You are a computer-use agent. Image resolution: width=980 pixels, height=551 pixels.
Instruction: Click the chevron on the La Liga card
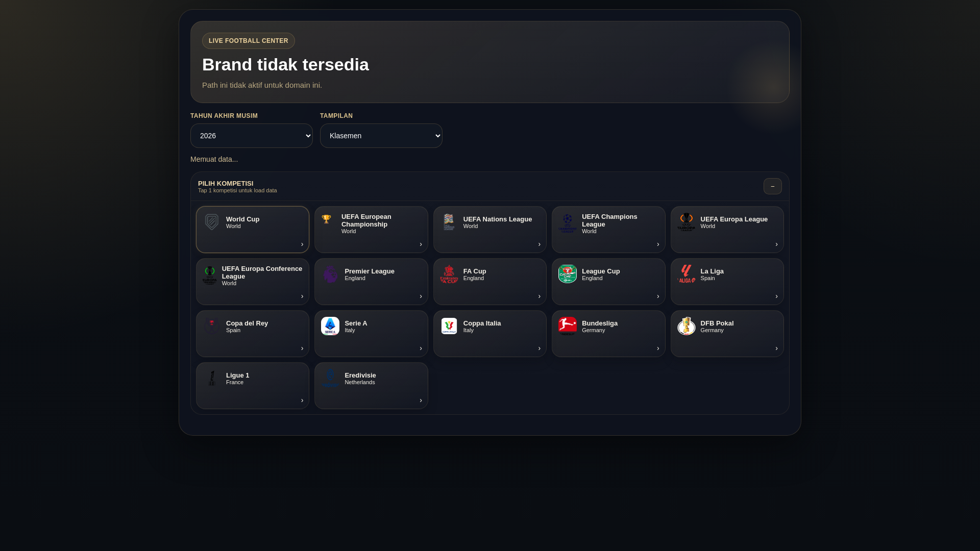777,296
